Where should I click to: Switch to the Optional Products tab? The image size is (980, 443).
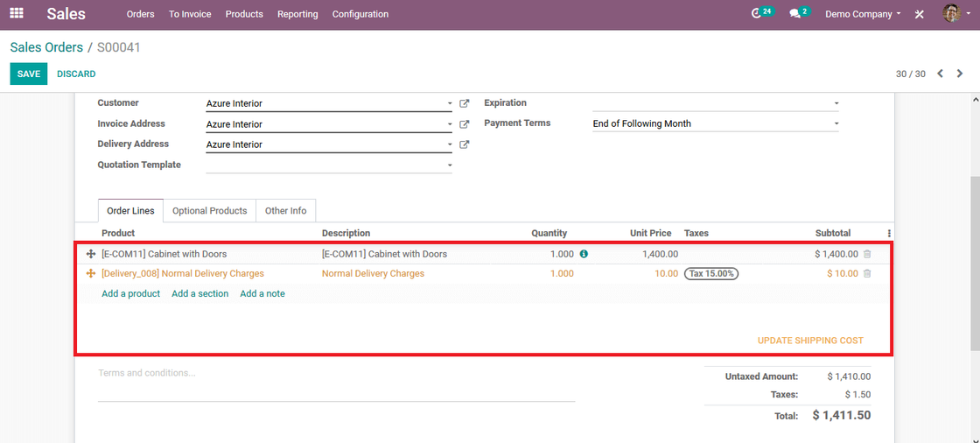click(x=210, y=211)
